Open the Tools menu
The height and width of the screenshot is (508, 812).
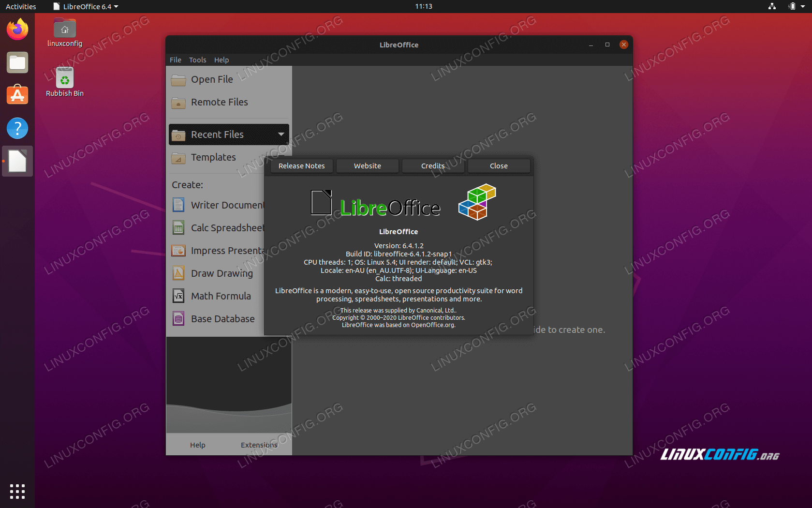pyautogui.click(x=197, y=60)
